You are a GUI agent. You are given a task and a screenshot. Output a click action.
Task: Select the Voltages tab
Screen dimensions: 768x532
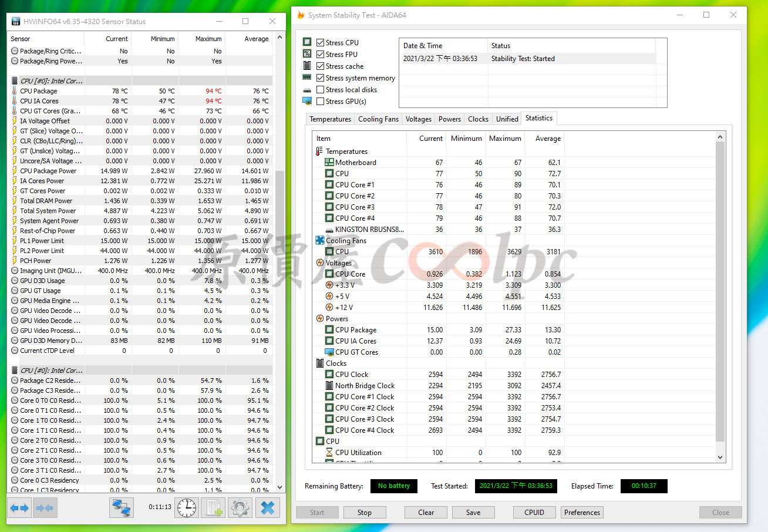pyautogui.click(x=419, y=119)
